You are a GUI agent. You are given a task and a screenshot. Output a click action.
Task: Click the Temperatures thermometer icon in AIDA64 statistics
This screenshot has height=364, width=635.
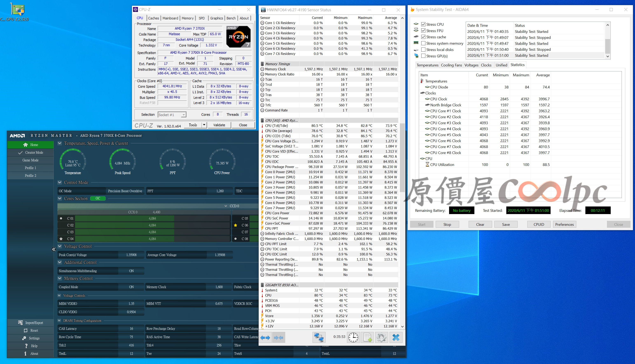coord(422,81)
